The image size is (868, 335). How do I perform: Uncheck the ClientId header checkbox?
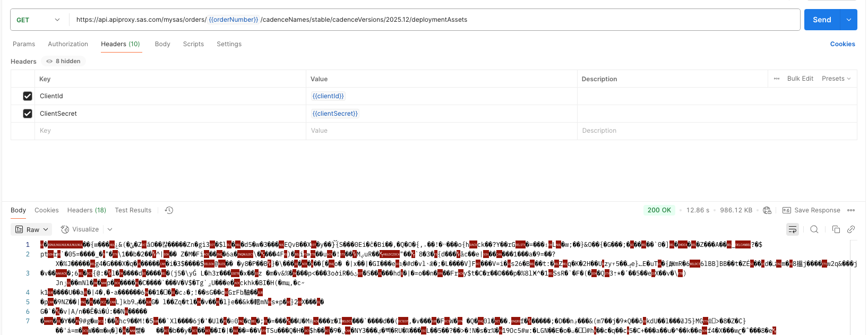pyautogui.click(x=28, y=96)
